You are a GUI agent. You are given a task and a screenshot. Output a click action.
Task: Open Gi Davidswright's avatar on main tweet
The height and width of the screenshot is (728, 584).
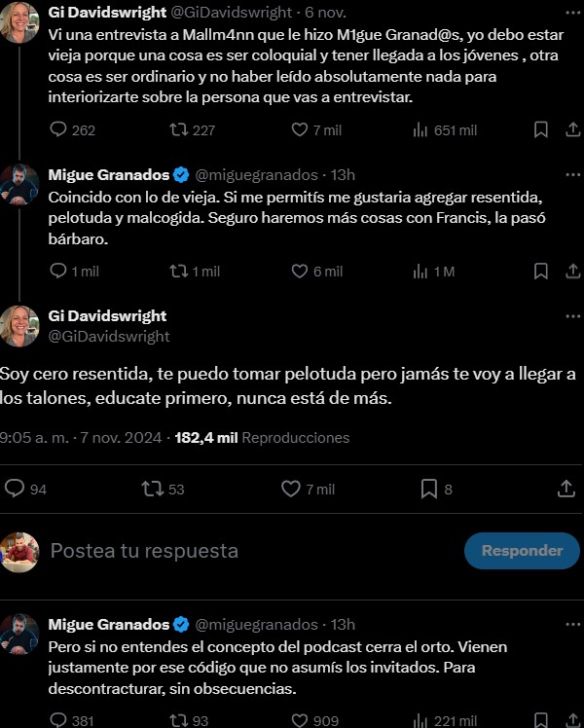[19, 325]
